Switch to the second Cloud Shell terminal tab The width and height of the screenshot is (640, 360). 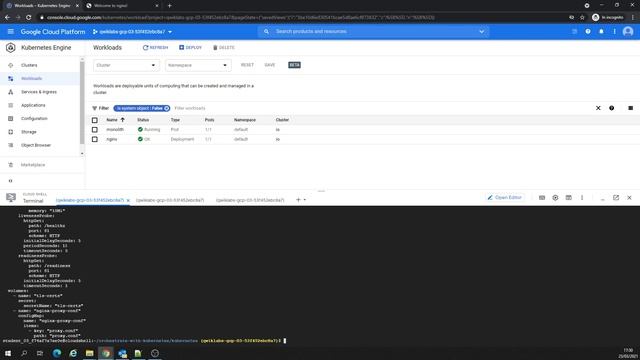[x=170, y=200]
